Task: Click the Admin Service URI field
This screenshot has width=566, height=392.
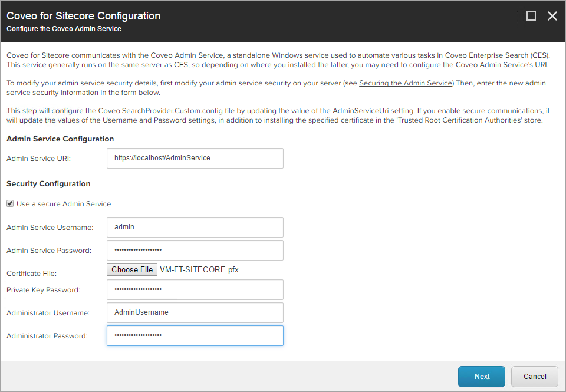Action: point(195,158)
